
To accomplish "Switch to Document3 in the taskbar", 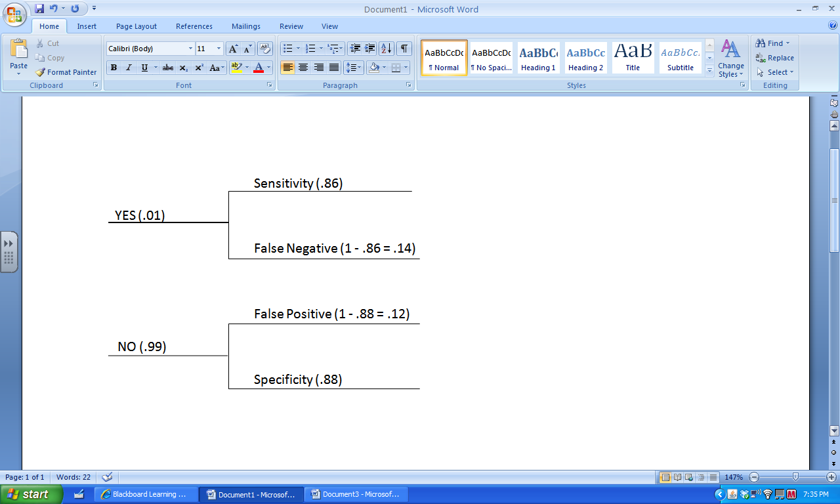I will (355, 494).
